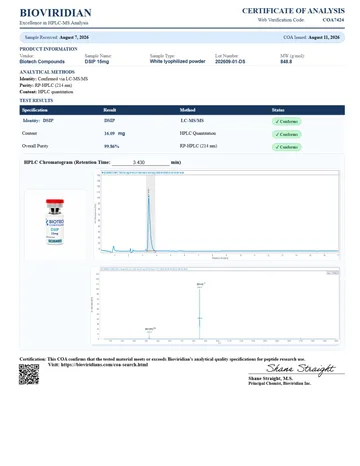Select molecular weight value 848.8
Image resolution: width=360 pixels, height=466 pixels.
286,62
